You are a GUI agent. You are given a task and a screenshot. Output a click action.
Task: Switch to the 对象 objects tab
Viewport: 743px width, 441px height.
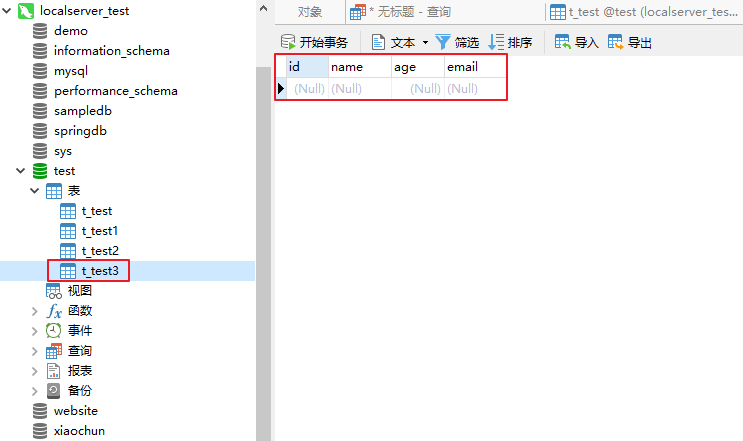(310, 12)
